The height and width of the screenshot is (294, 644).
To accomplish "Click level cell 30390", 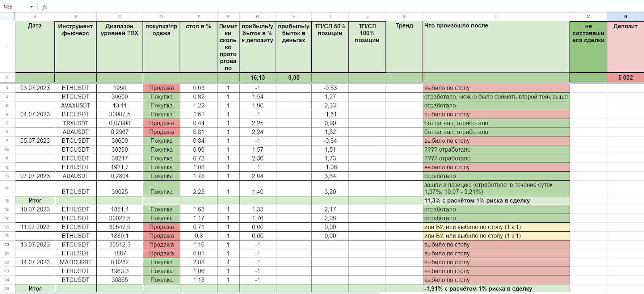I will [120, 150].
